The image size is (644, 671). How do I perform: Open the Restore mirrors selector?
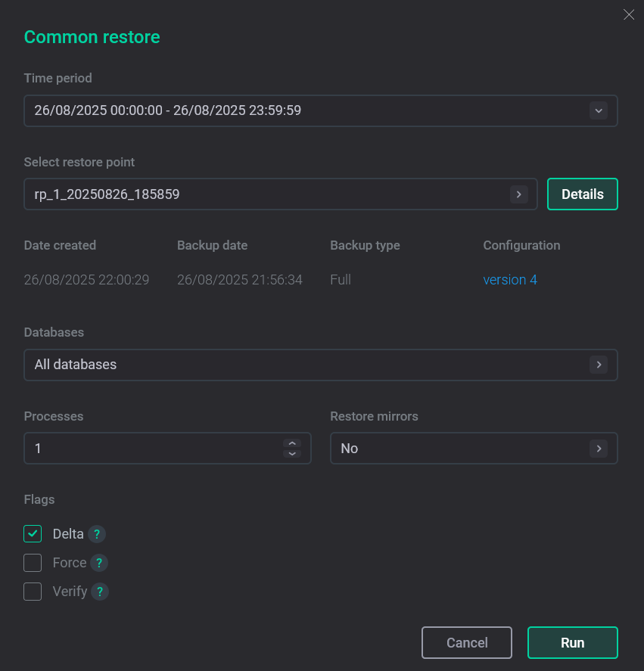[x=599, y=448]
